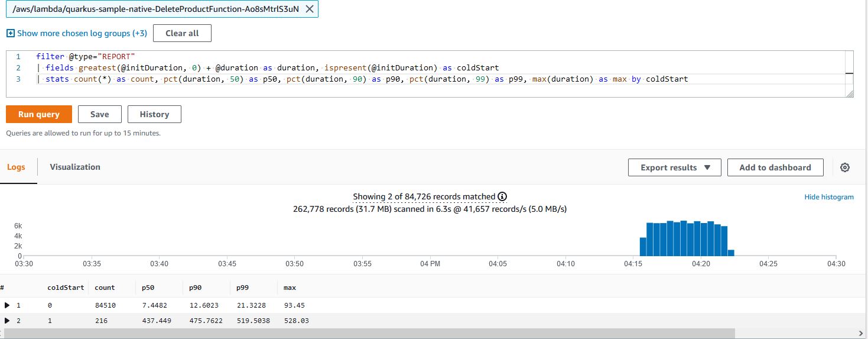Select count column header

105,288
